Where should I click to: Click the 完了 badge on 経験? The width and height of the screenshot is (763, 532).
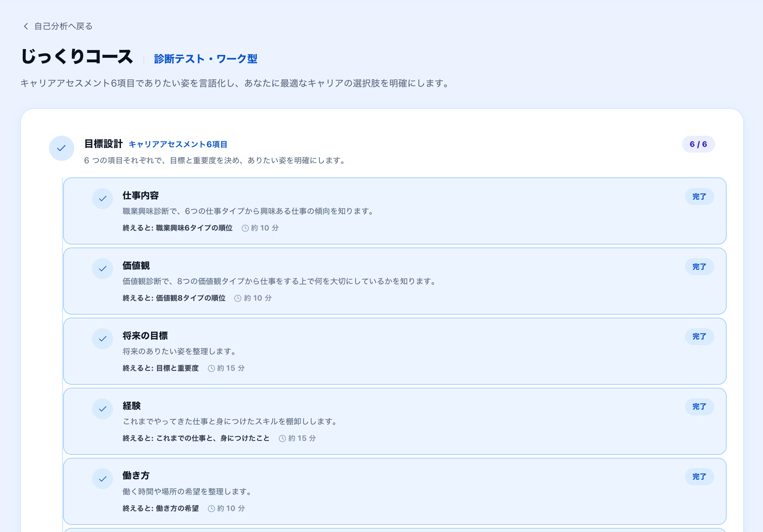(x=699, y=407)
